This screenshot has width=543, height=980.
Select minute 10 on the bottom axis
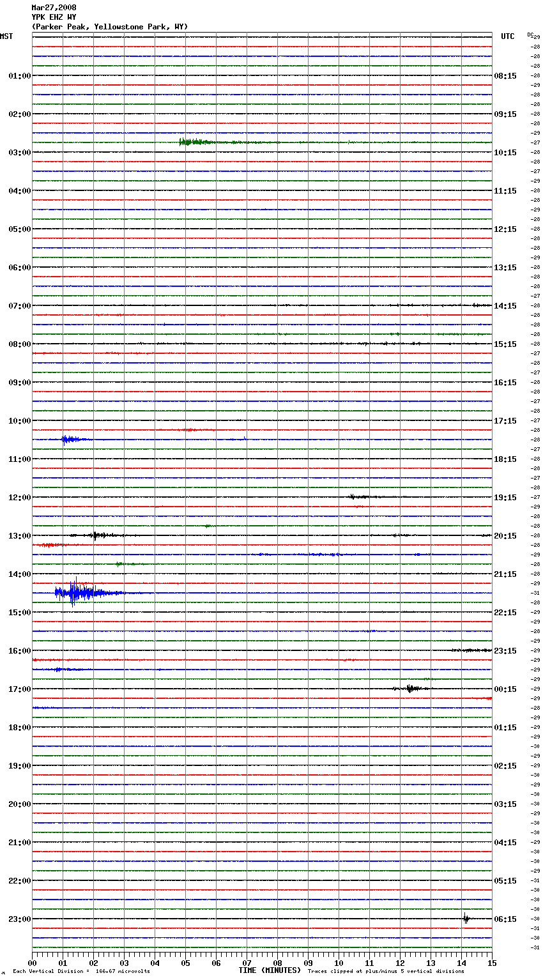click(x=339, y=963)
